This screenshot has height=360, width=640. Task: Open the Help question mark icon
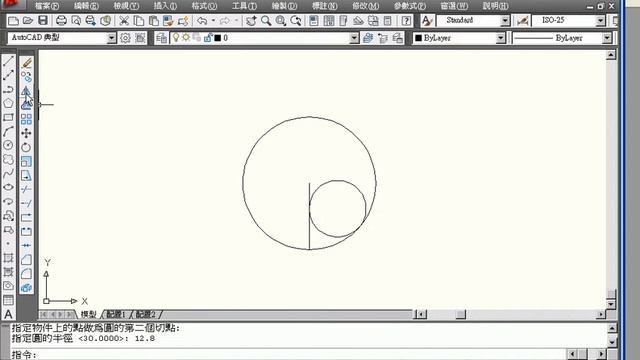point(406,20)
